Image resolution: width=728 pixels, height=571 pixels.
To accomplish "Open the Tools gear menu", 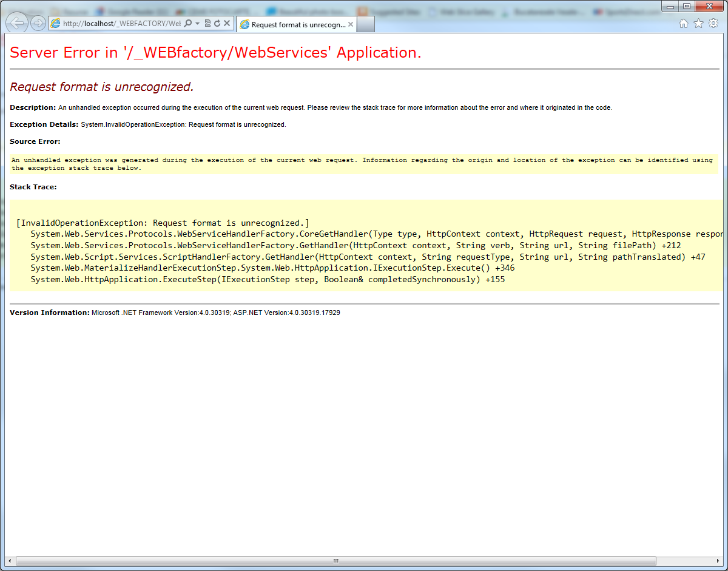I will point(714,22).
